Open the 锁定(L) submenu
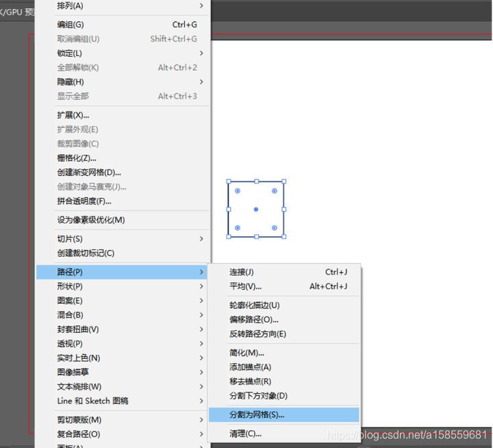 (122, 53)
